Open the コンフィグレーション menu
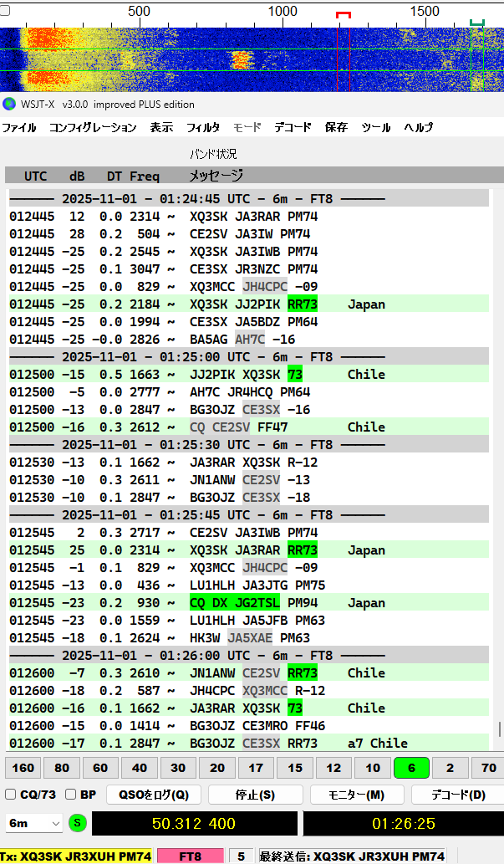The image size is (504, 864). tap(93, 128)
